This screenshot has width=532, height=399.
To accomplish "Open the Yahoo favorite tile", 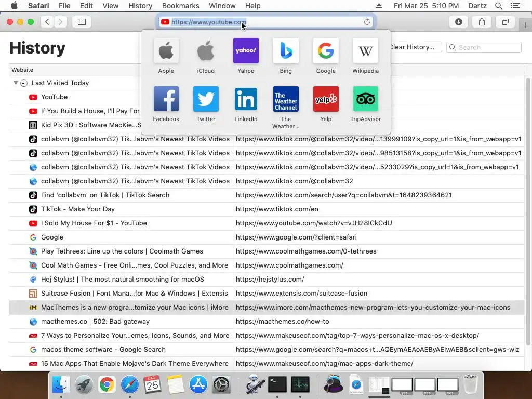I will click(246, 51).
